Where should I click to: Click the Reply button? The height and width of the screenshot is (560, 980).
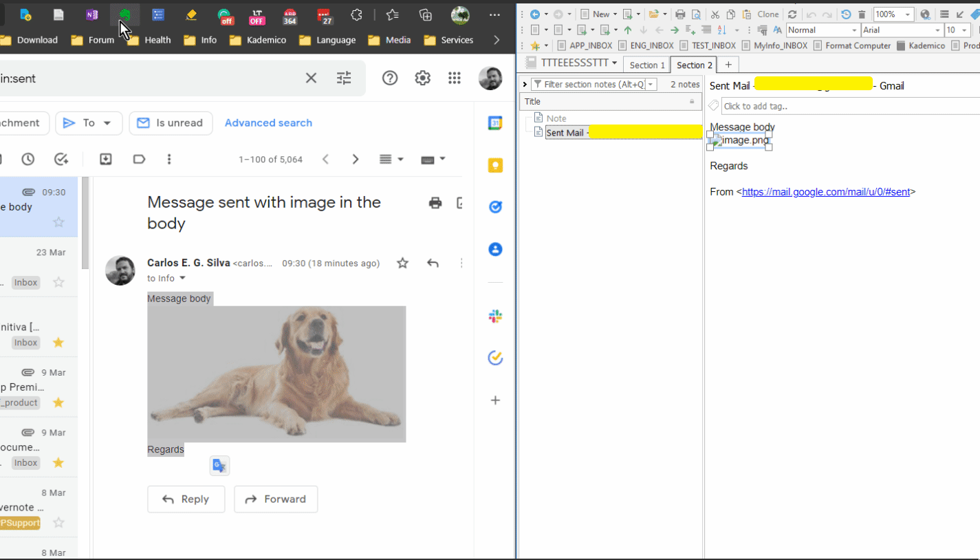[186, 499]
